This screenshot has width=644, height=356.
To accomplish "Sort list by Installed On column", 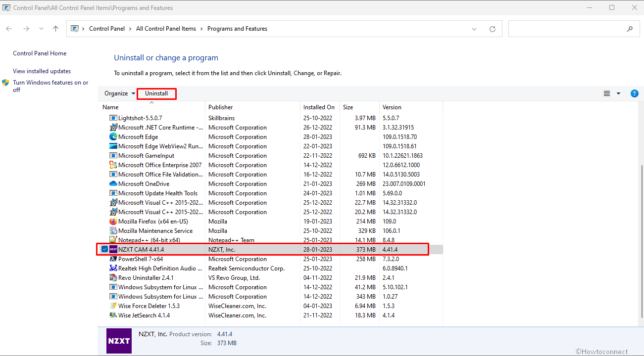I will click(319, 107).
